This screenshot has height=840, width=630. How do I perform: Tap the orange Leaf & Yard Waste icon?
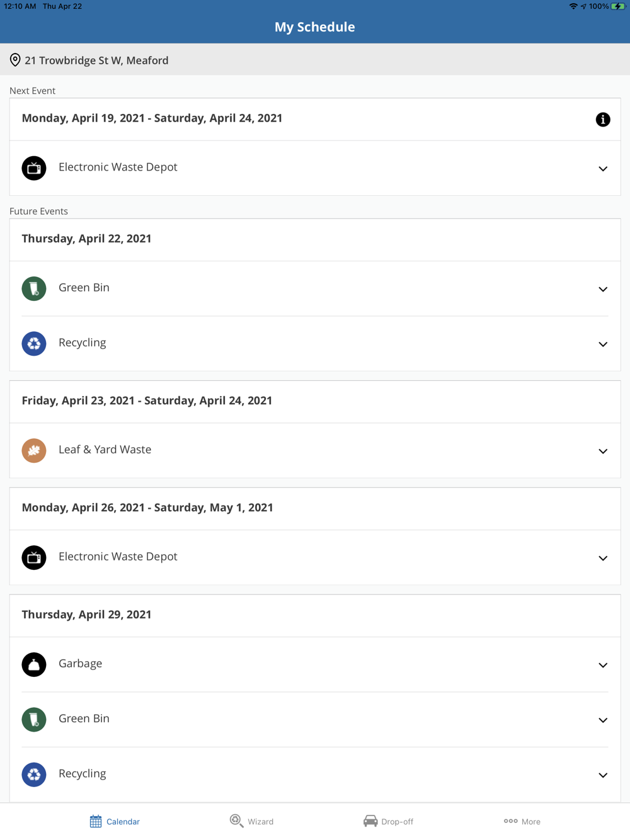tap(34, 451)
